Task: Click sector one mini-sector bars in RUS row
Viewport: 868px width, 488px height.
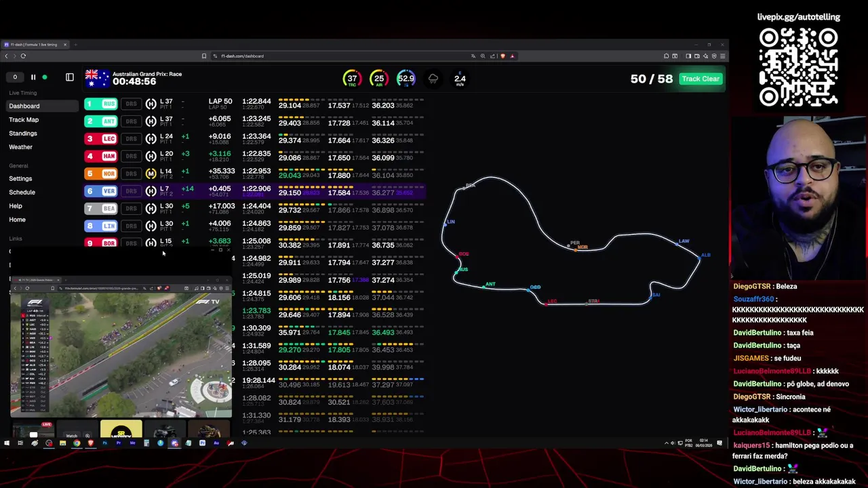Action: tap(300, 99)
